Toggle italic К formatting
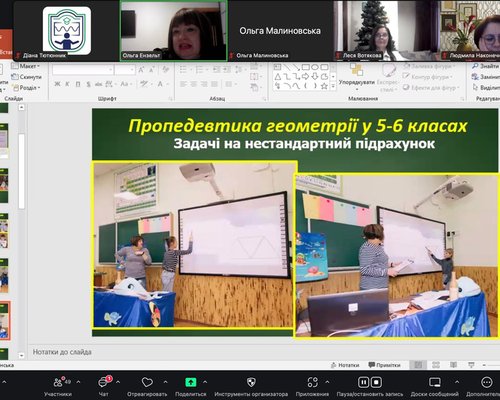 click(68, 84)
